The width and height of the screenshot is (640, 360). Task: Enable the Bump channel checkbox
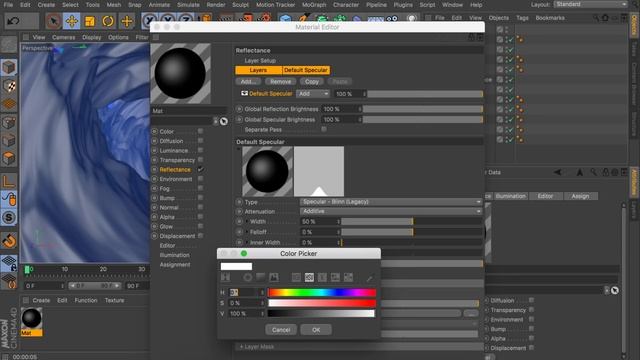(x=200, y=198)
